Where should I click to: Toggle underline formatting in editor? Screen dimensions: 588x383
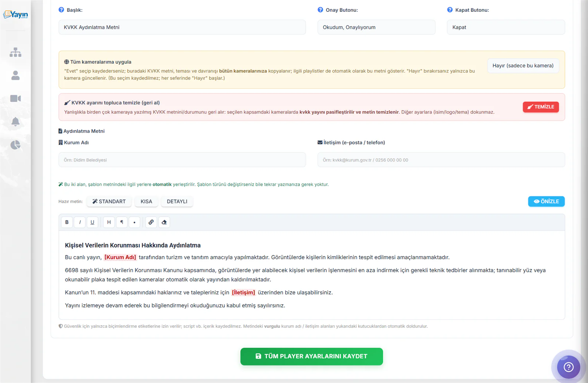click(92, 222)
